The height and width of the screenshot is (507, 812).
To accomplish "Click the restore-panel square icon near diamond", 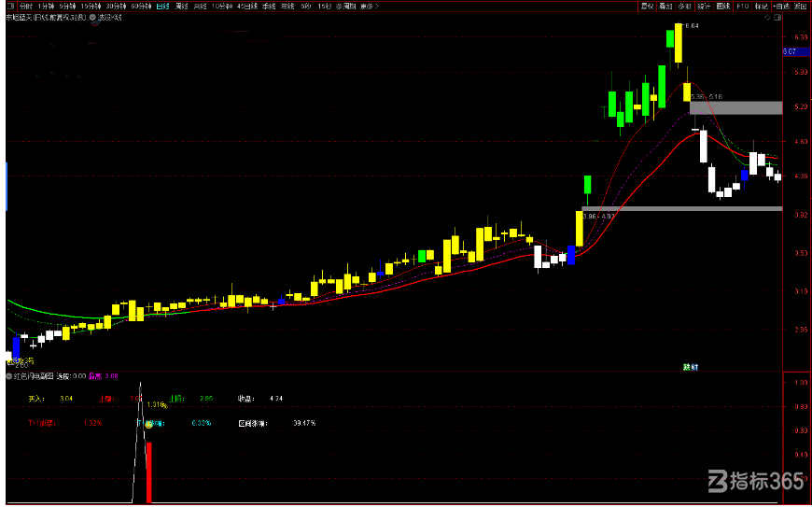I will pos(777,18).
